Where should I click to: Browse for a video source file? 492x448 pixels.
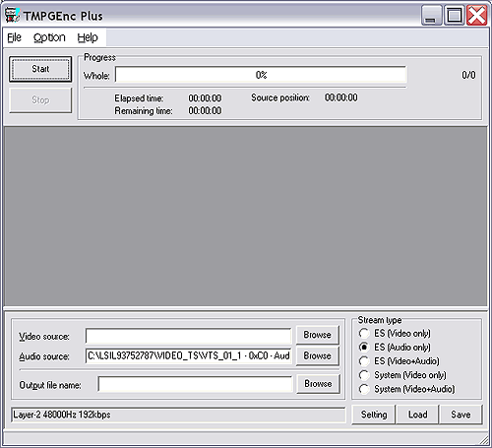click(317, 335)
